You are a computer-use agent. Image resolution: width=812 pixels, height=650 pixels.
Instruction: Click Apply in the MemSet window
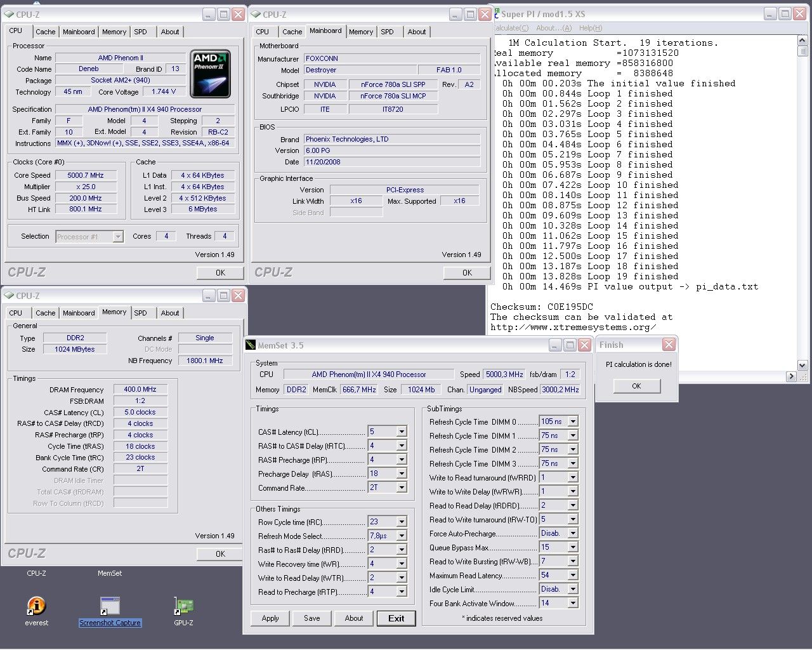[x=270, y=618]
